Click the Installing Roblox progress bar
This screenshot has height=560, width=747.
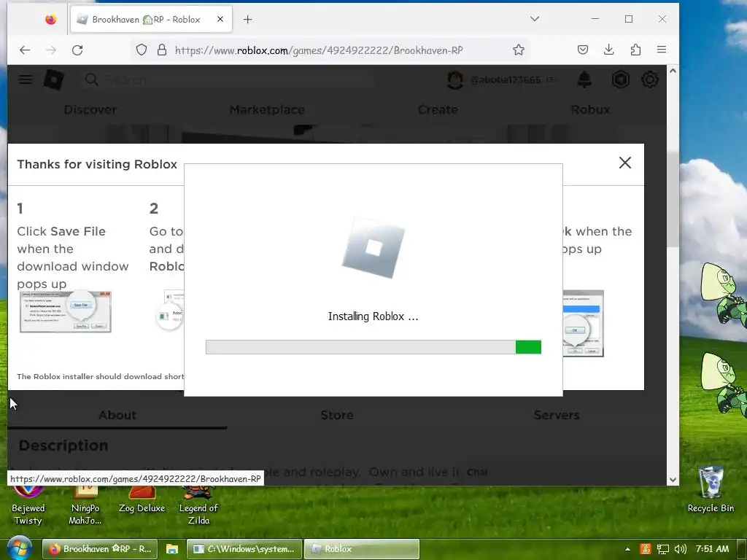[373, 347]
